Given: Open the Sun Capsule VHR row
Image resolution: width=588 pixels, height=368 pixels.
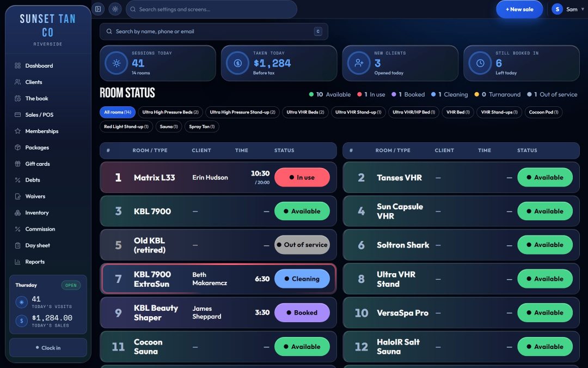Looking at the screenshot, I should pos(461,211).
